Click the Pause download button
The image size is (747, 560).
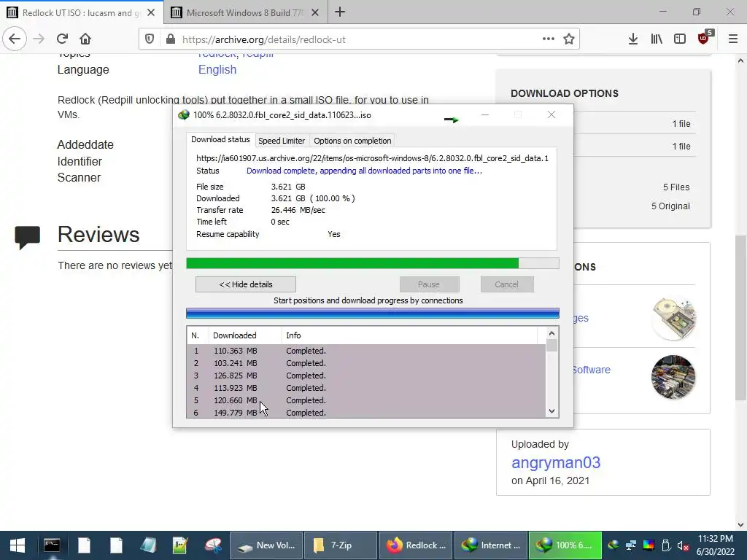[x=429, y=284]
